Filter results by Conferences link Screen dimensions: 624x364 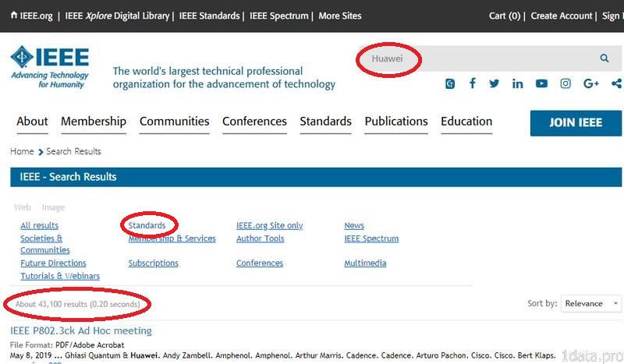260,263
